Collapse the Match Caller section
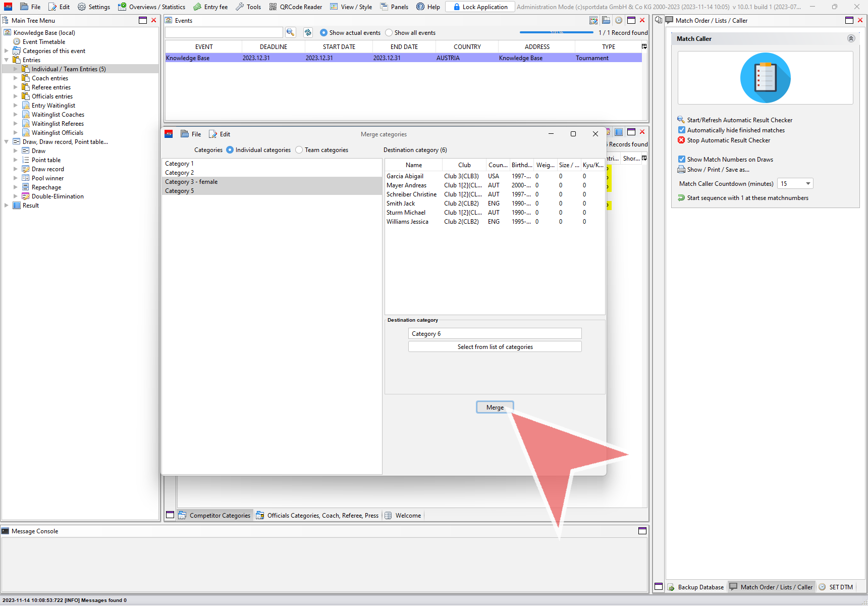 [851, 39]
